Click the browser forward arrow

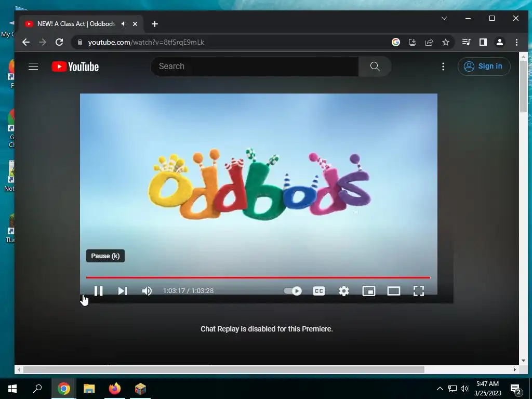(x=43, y=42)
